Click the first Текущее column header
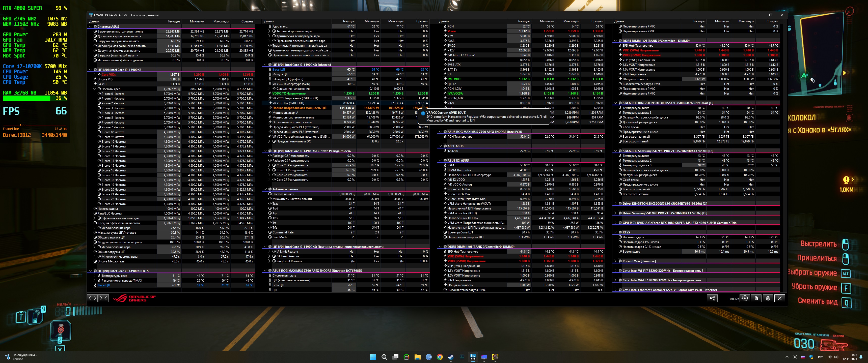Viewport: 868px width, 363px height. pyautogui.click(x=174, y=21)
